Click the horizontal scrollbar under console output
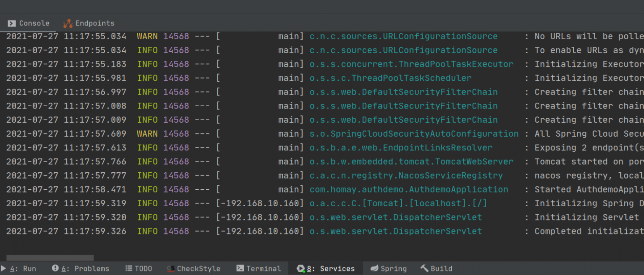 click(50, 258)
